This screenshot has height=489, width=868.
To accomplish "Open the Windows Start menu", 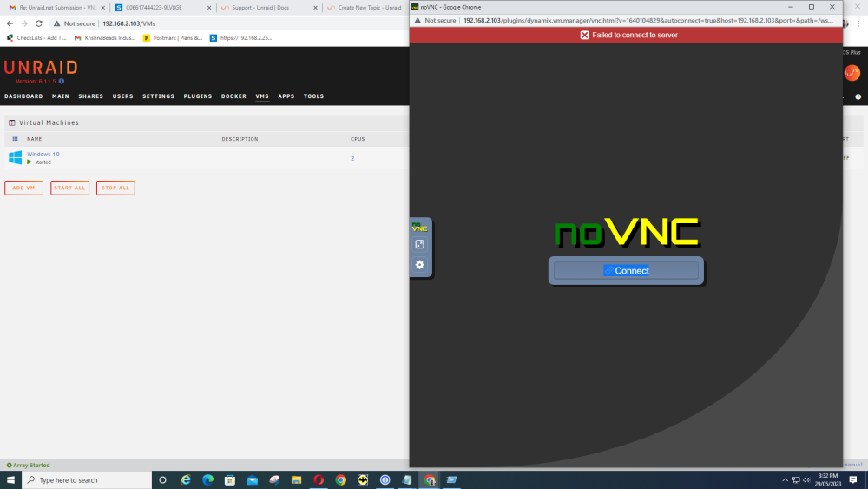I will (x=10, y=480).
